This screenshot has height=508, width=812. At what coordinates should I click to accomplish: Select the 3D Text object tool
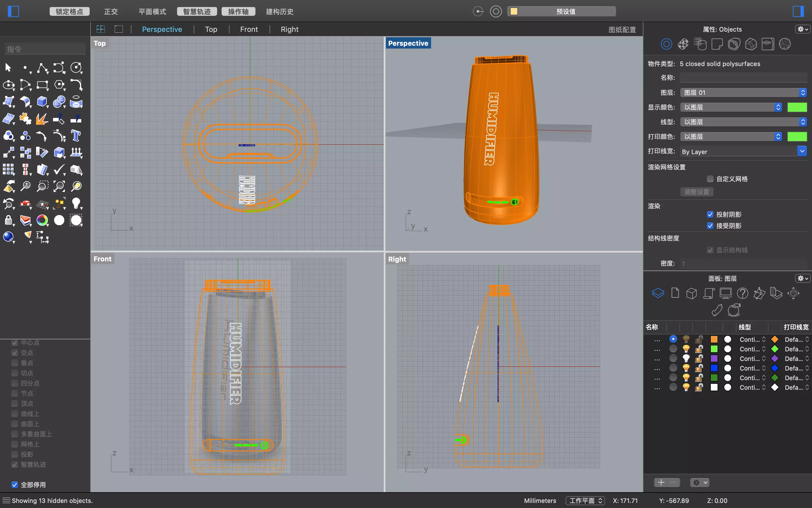point(76,135)
